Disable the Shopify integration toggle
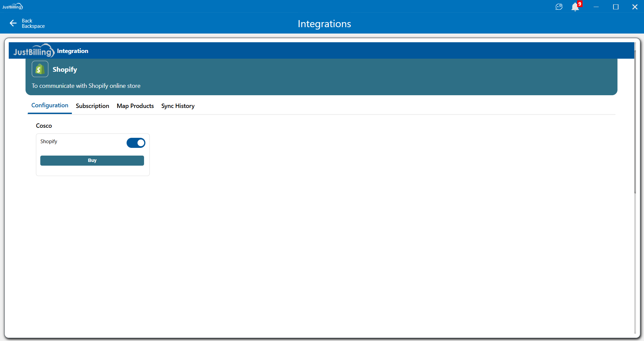The image size is (644, 341). 136,143
